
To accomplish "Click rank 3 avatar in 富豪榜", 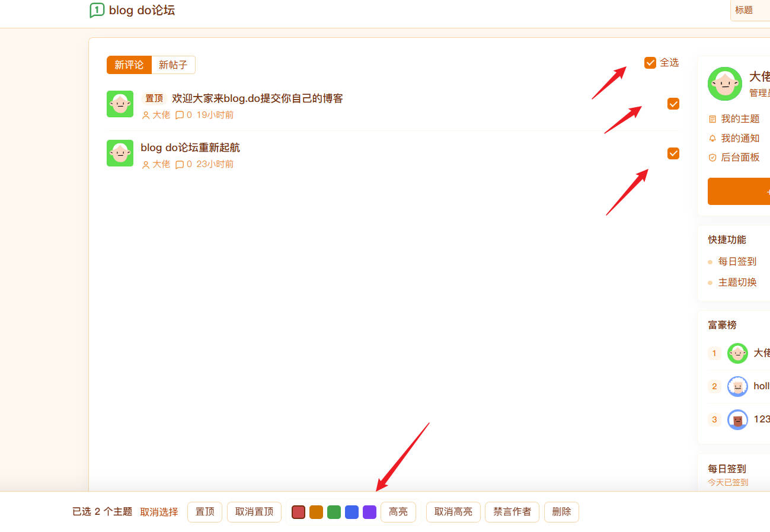I will (x=737, y=419).
